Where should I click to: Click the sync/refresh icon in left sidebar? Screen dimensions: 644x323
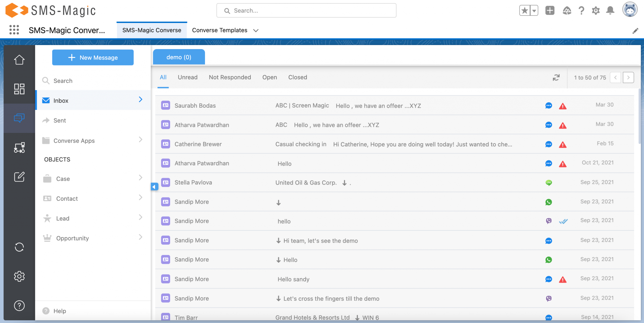click(19, 247)
